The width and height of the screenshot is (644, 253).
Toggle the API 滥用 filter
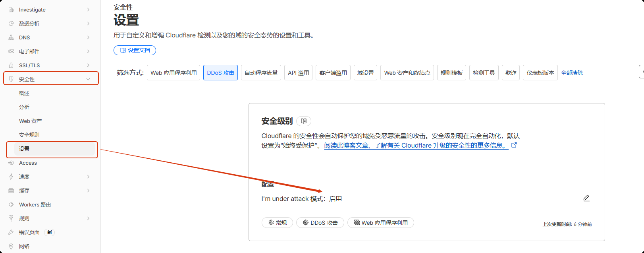click(x=298, y=73)
